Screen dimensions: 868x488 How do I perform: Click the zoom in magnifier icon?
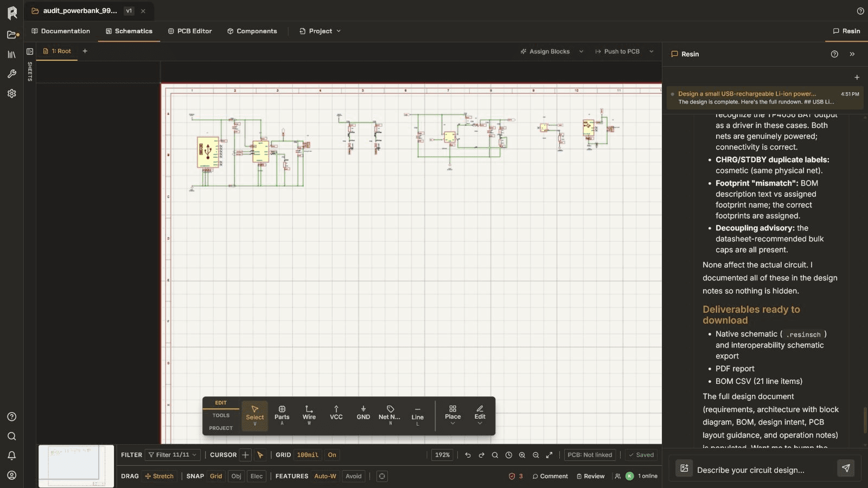pyautogui.click(x=522, y=455)
